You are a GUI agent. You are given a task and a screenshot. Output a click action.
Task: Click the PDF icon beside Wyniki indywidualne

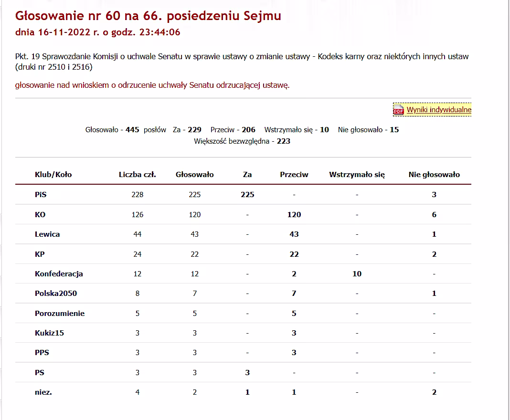[398, 110]
